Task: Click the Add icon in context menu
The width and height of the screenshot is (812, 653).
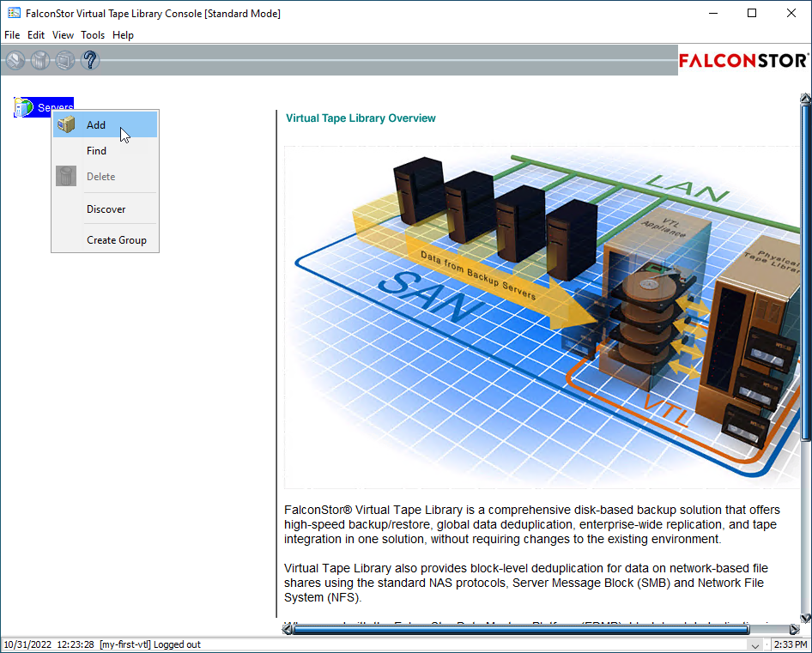Action: [x=66, y=124]
